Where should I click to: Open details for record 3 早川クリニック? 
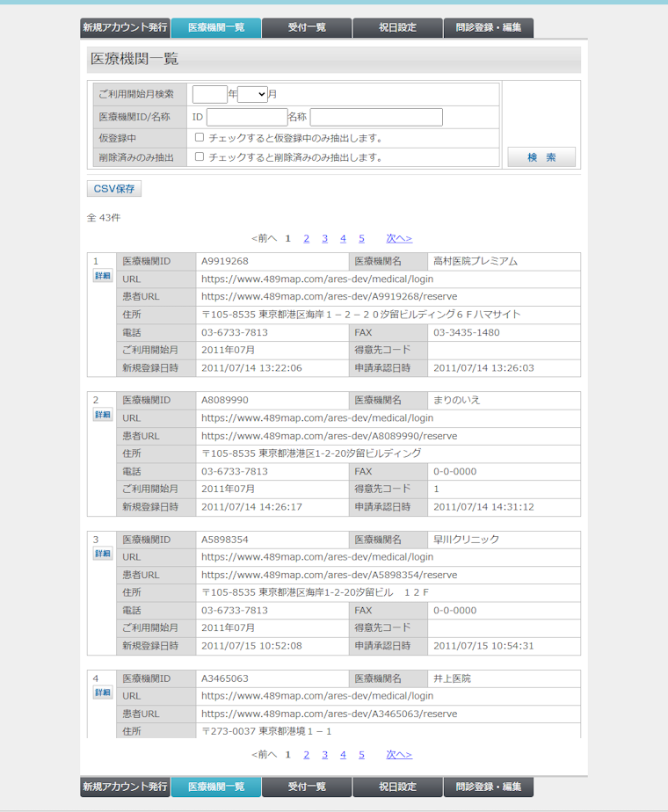point(103,554)
